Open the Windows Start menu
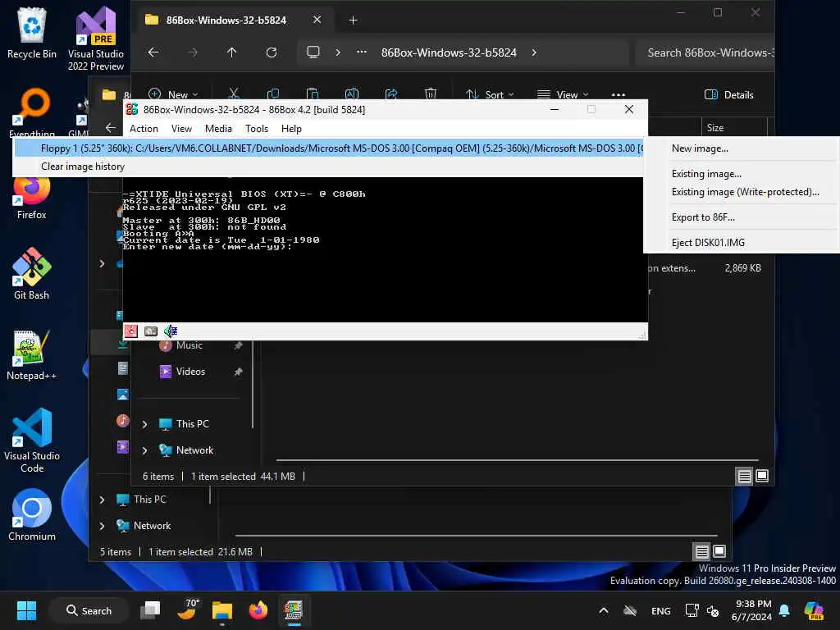 26,610
